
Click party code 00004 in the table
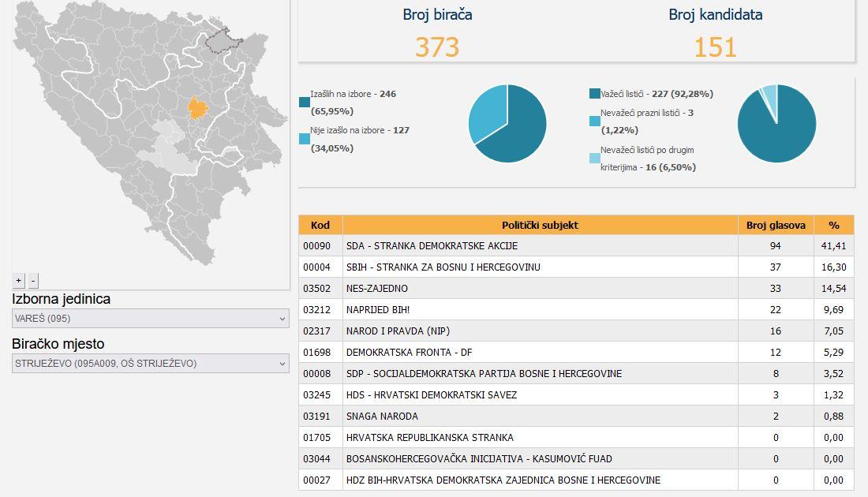point(316,267)
